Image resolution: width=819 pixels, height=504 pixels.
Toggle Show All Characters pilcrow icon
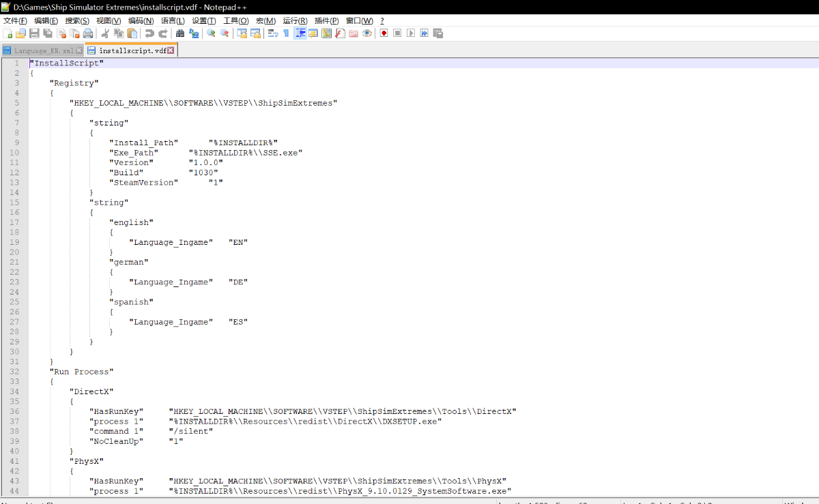point(286,33)
